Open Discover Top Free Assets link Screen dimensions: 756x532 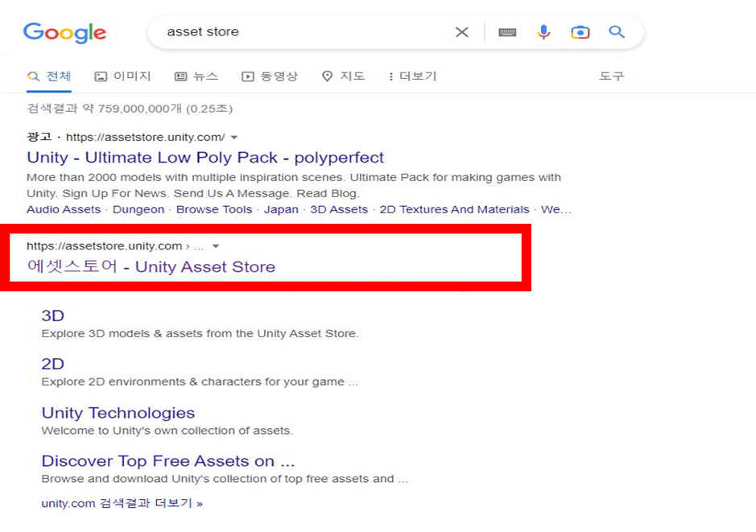click(167, 460)
